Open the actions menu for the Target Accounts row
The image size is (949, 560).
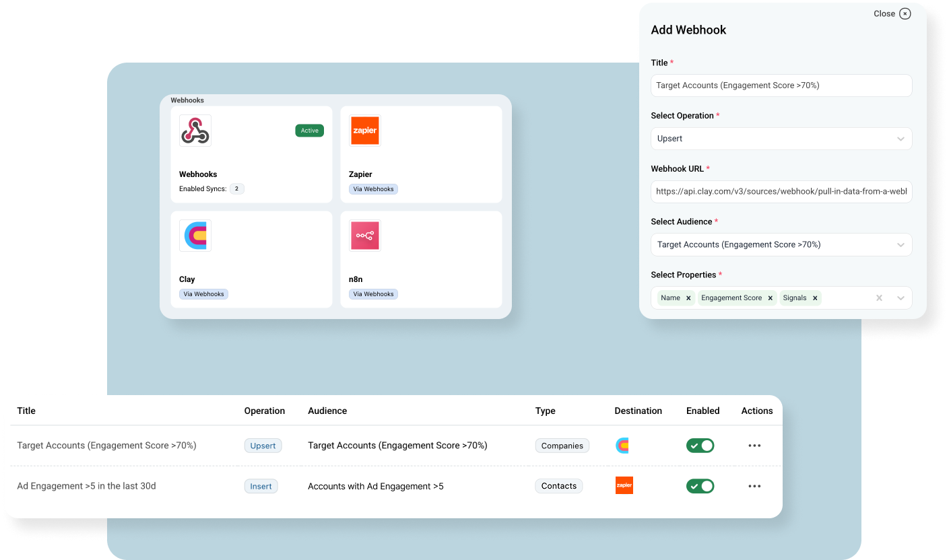pyautogui.click(x=754, y=446)
